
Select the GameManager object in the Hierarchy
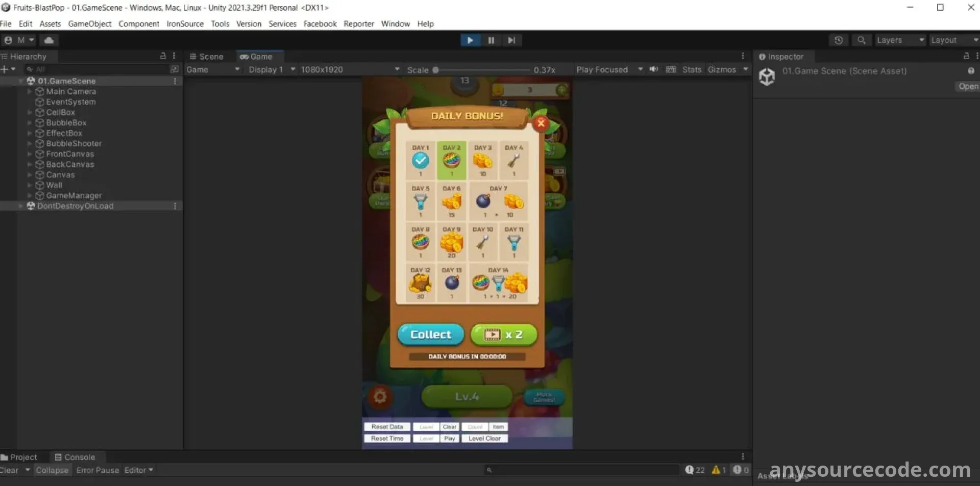(x=73, y=196)
